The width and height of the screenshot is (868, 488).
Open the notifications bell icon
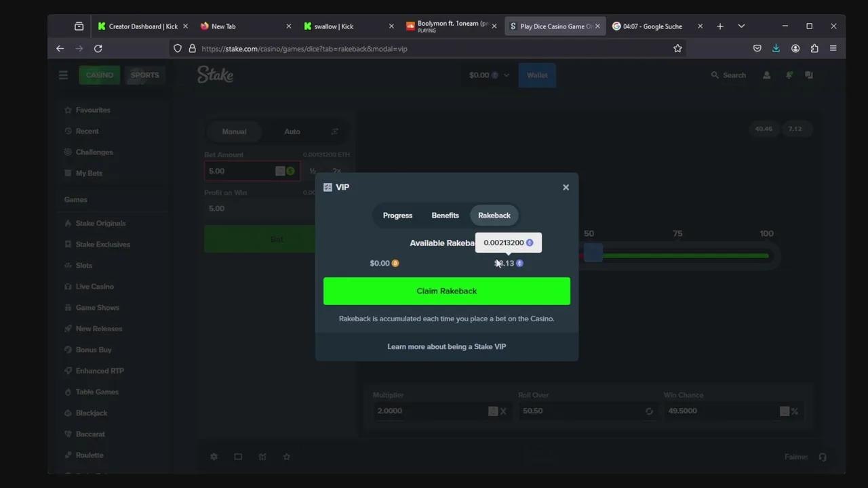(789, 75)
